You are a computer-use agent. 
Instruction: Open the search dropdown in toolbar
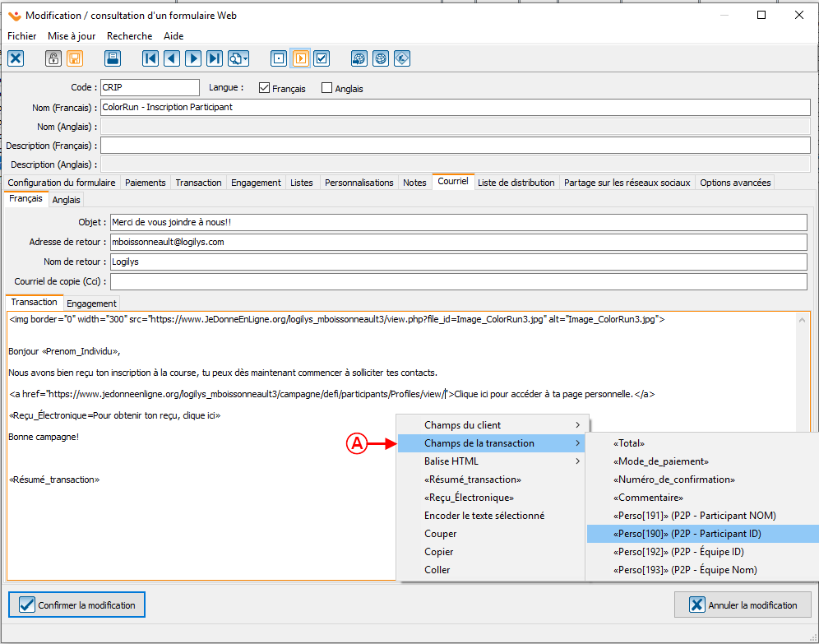coord(238,58)
